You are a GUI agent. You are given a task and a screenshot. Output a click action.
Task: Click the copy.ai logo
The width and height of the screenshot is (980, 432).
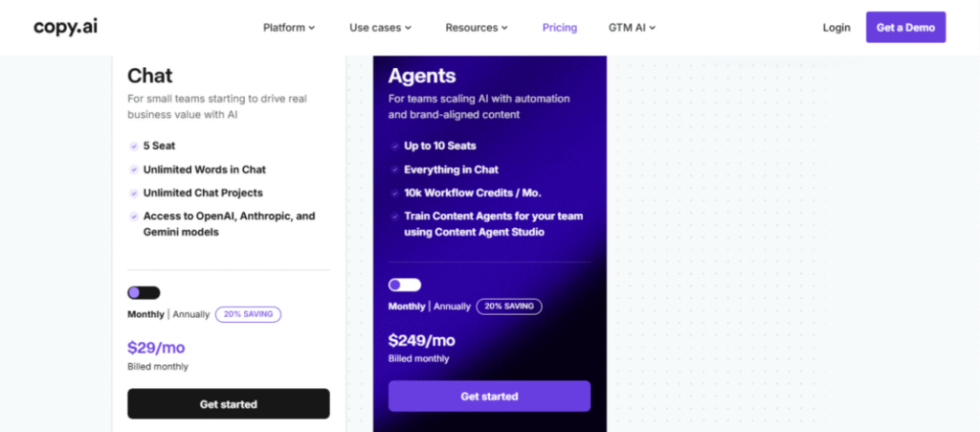(66, 27)
